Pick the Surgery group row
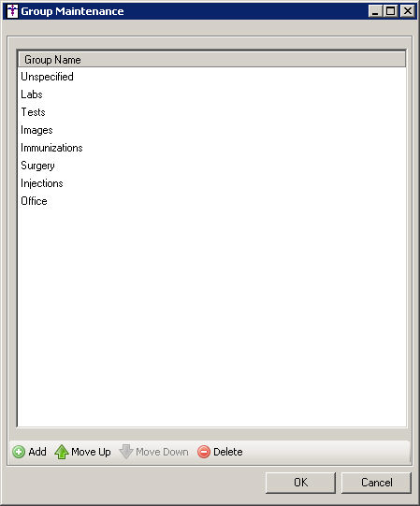Viewport: 420px width, 506px height. pos(211,166)
